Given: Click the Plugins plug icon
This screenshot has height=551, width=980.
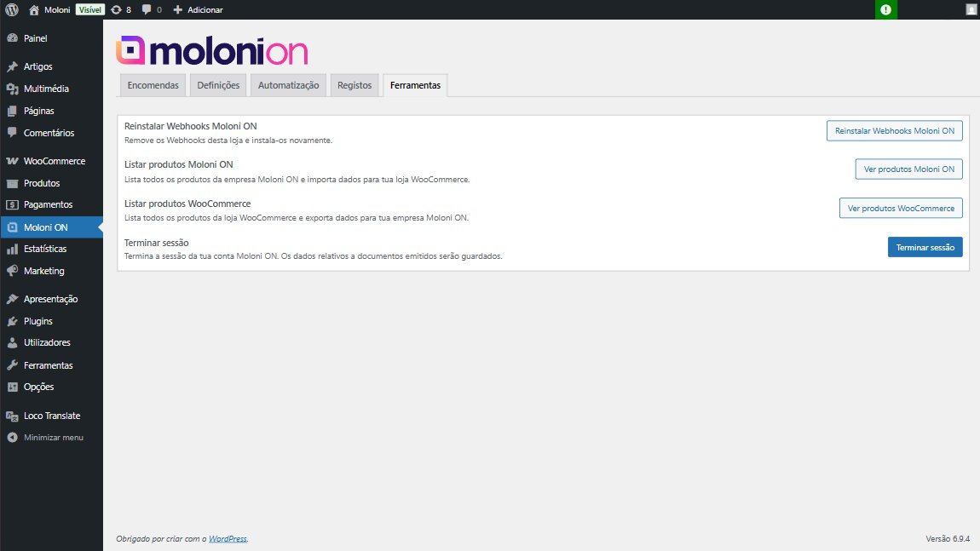Looking at the screenshot, I should point(13,321).
